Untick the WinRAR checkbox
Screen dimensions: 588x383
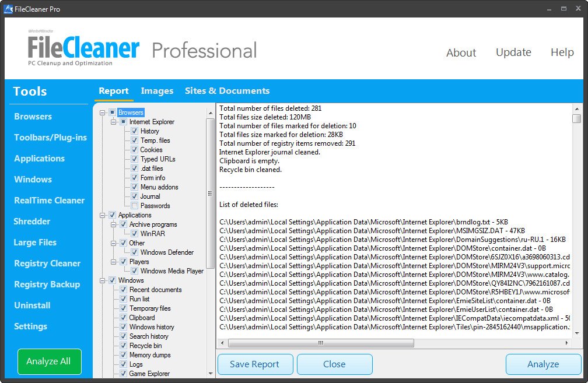(x=135, y=234)
